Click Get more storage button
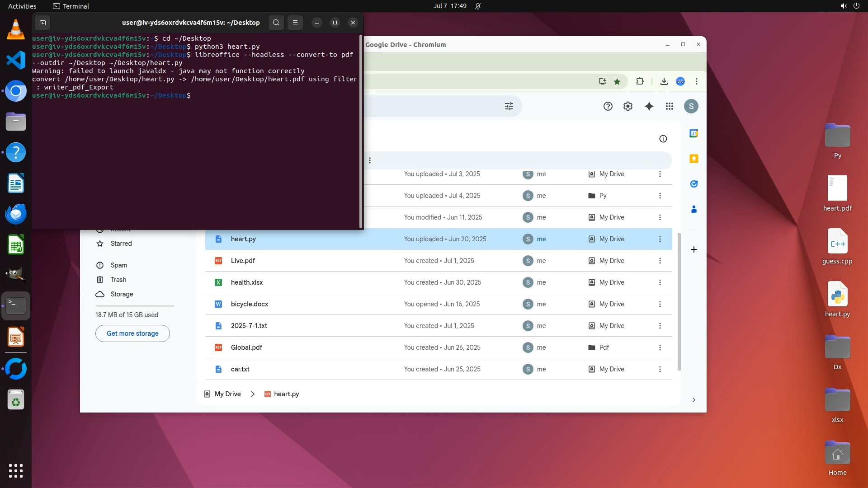The height and width of the screenshot is (488, 868). (x=132, y=333)
